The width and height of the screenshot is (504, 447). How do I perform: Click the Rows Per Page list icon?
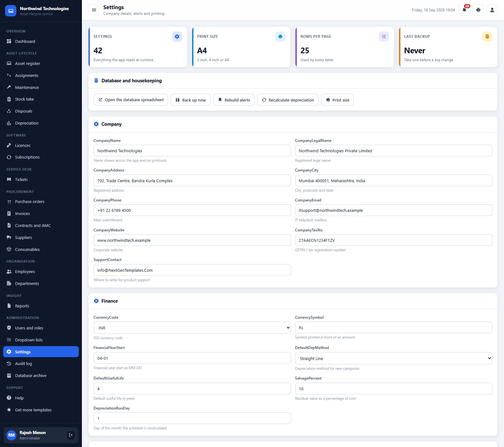(384, 37)
